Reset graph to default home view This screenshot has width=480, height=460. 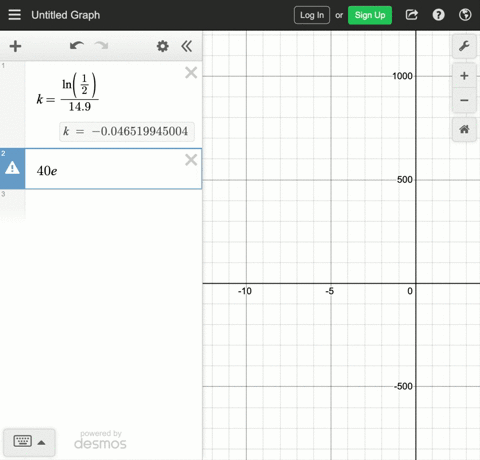(x=464, y=129)
